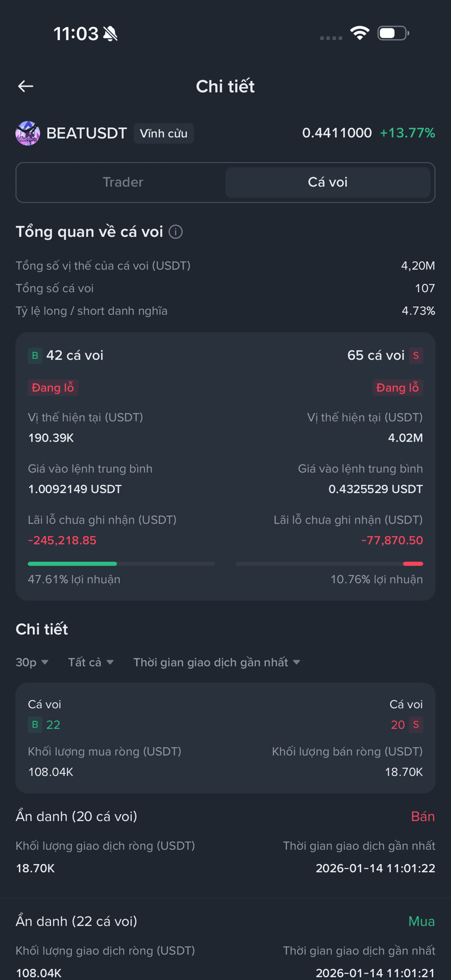Tap the info icon beside Tổng quan về cá voi
The image size is (451, 980).
[x=176, y=232]
